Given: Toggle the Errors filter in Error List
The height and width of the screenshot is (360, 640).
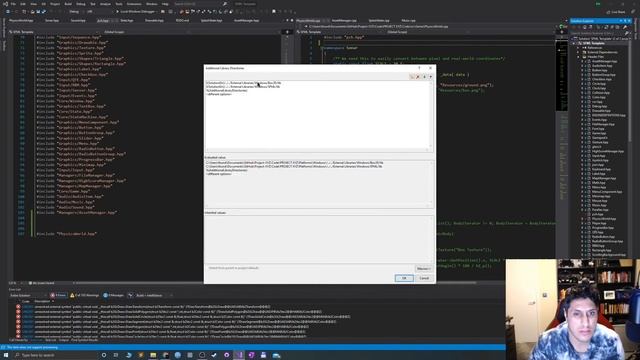Looking at the screenshot, I should 58,295.
